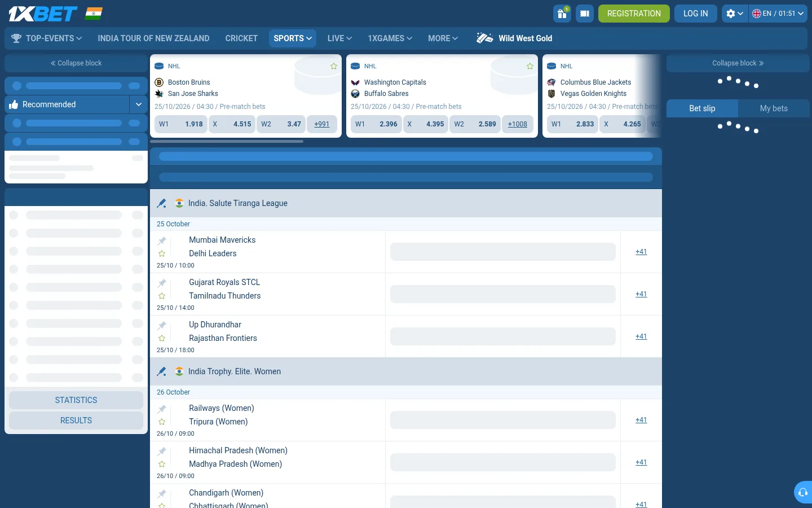
Task: Open the live support headset chat icon
Action: (803, 492)
